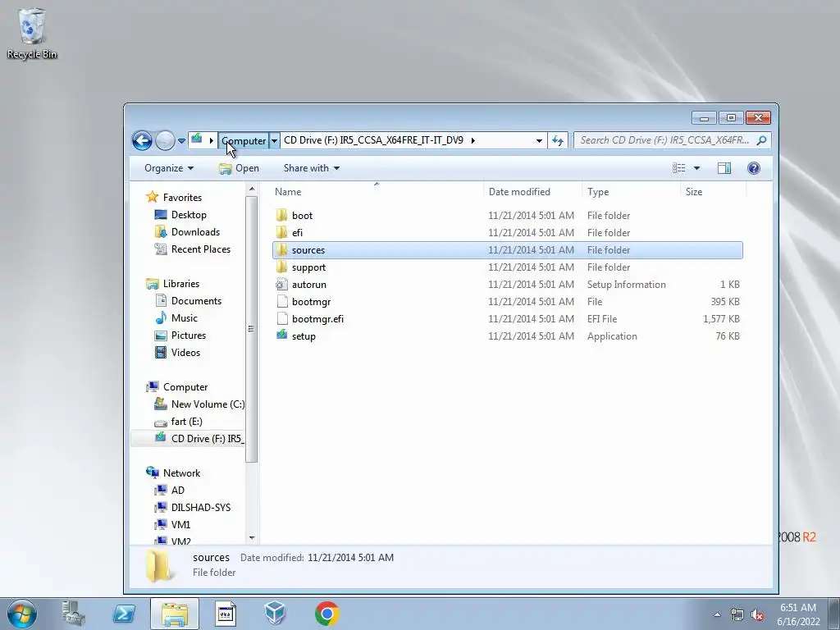Show hidden system tray icons

(717, 614)
